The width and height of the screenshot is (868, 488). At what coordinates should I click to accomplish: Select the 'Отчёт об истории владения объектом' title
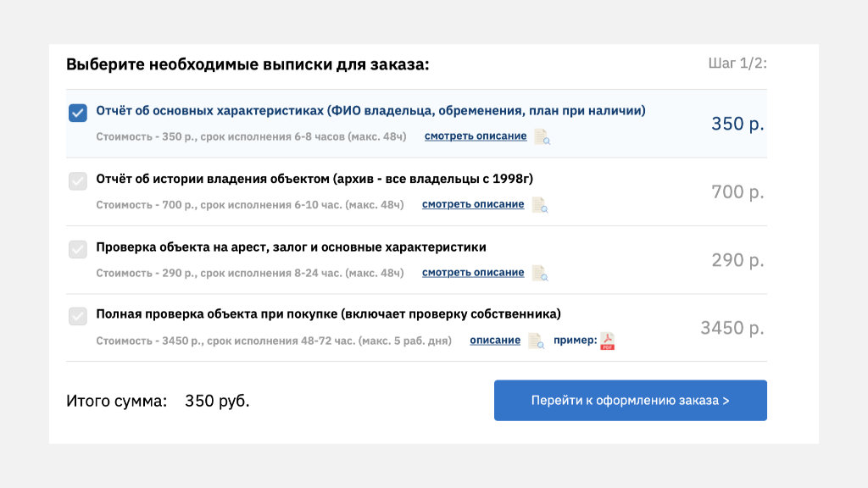point(314,179)
